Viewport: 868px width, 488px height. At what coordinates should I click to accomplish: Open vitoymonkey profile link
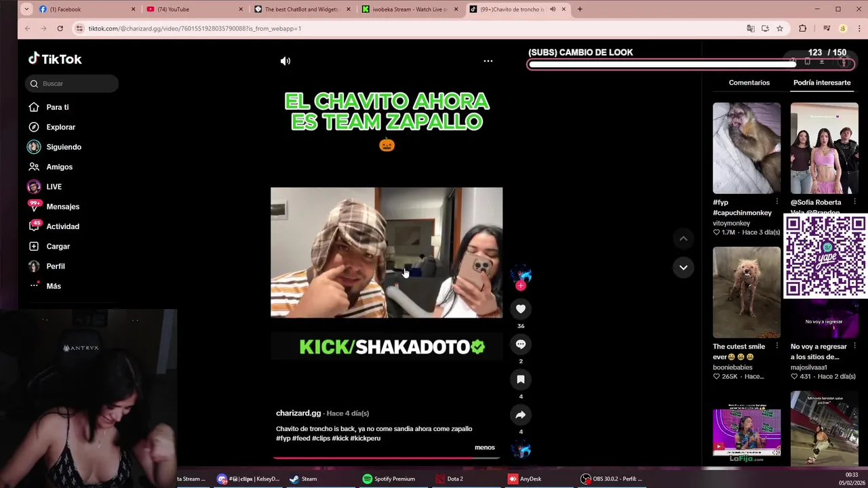click(x=731, y=223)
